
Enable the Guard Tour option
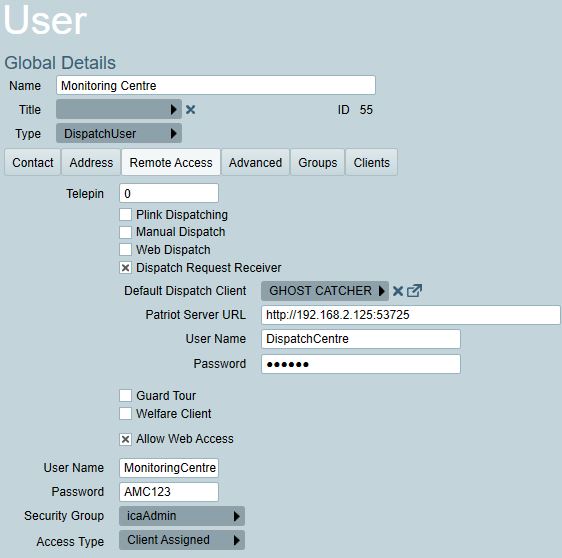pos(125,396)
